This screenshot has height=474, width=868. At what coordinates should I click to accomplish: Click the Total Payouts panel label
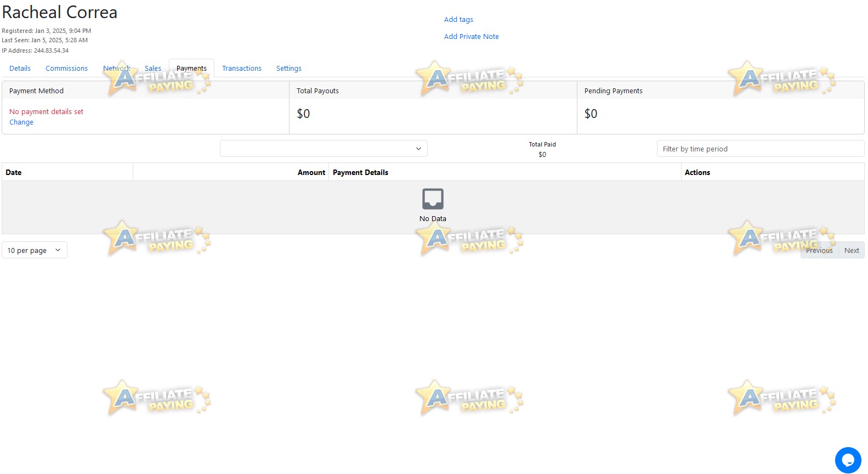pos(317,91)
